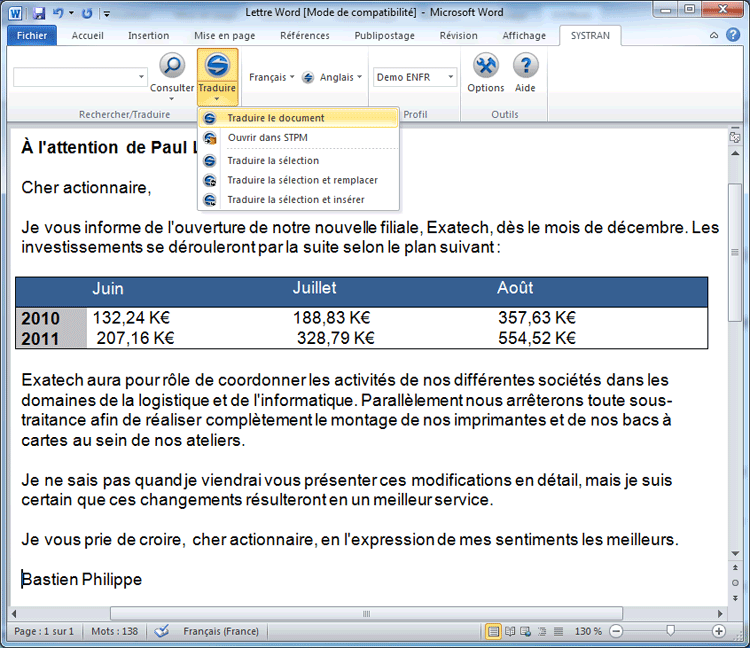Screen dimensions: 750x648
Task: Go to the Références tab
Action: tap(305, 35)
